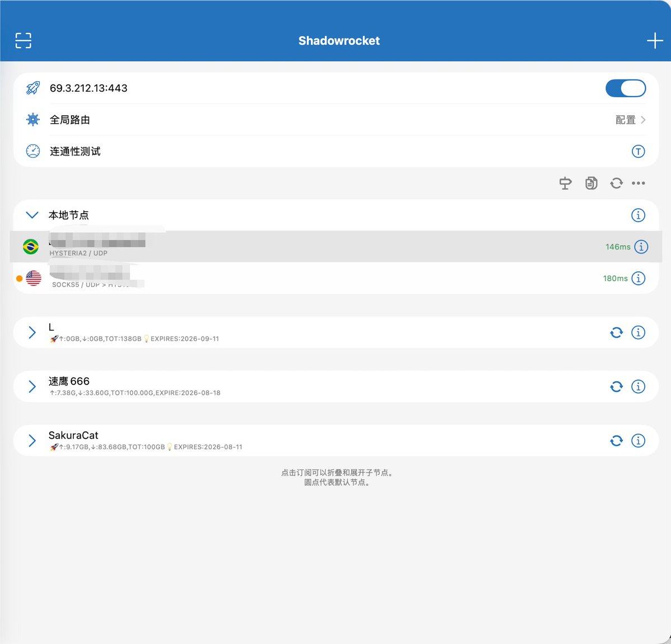Open 全局路由 global routing row

pyautogui.click(x=335, y=120)
